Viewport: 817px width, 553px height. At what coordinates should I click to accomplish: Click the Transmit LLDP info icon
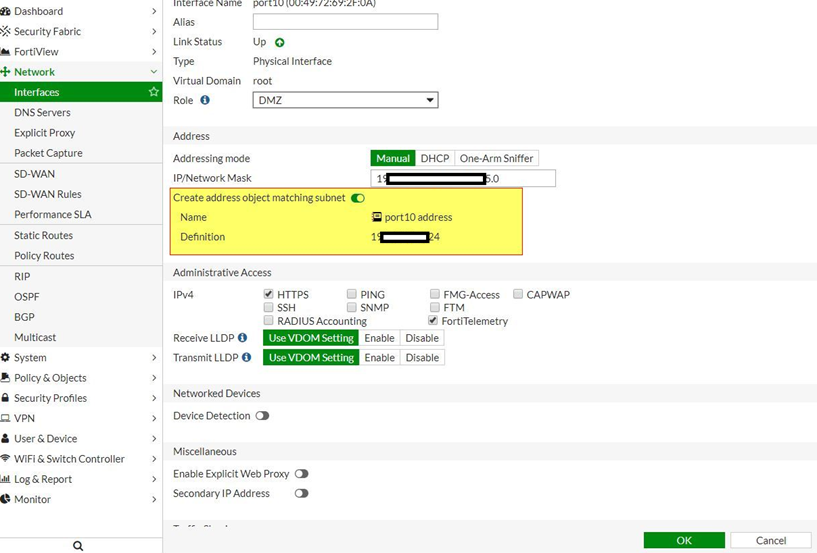click(246, 357)
